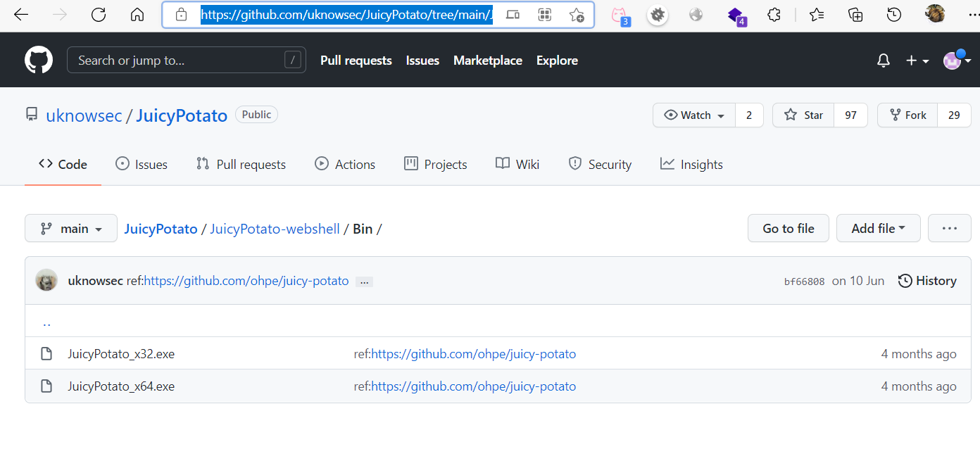This screenshot has height=449, width=980.
Task: Open JuicyPotato_x64.exe file
Action: pyautogui.click(x=121, y=386)
